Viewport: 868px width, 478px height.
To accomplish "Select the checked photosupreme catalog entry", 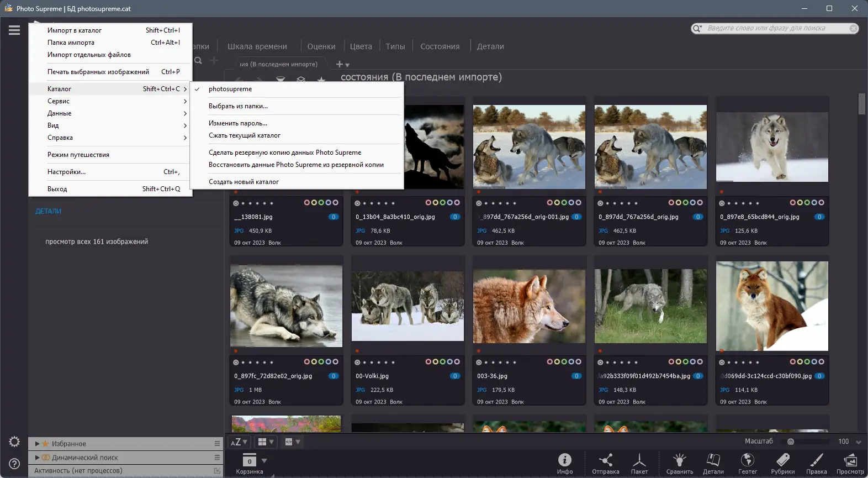I will tap(230, 89).
